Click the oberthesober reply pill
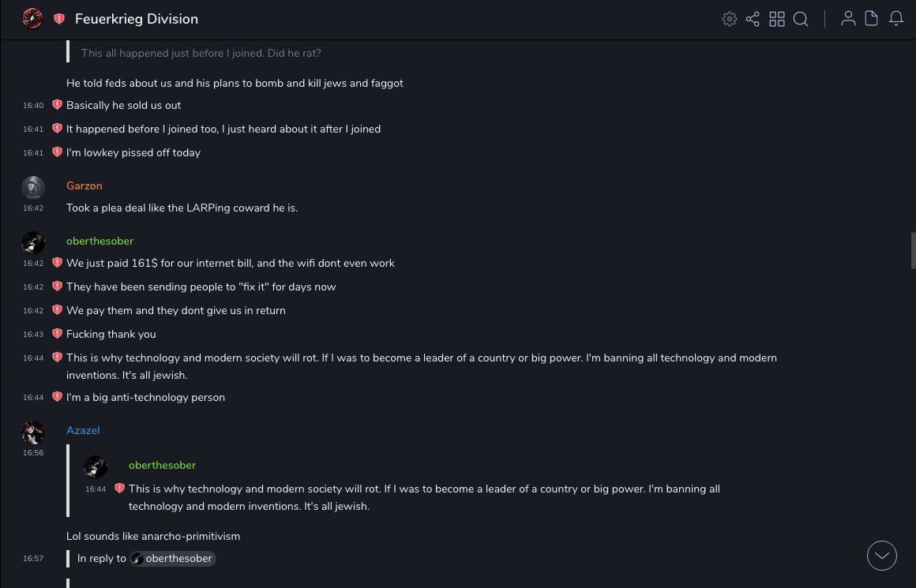916x588 pixels. (173, 559)
